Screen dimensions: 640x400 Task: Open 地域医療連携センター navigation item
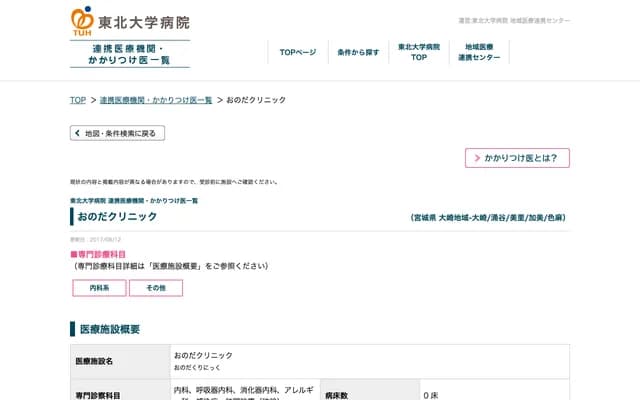(479, 52)
